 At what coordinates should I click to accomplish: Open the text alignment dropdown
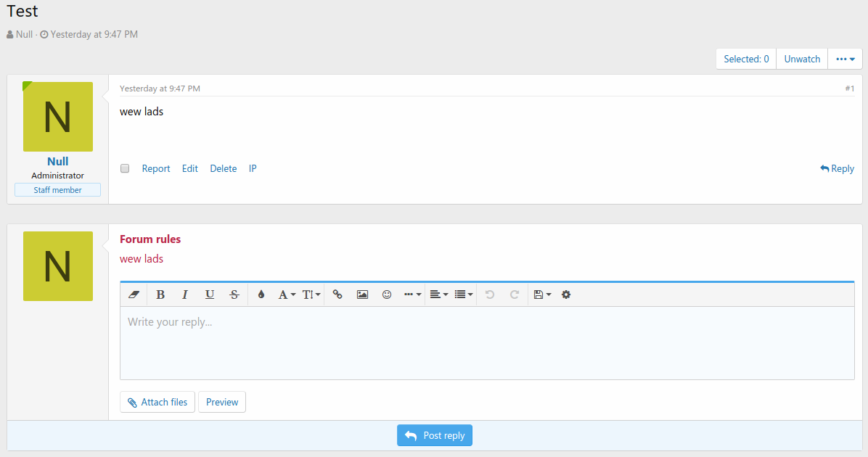pyautogui.click(x=439, y=295)
